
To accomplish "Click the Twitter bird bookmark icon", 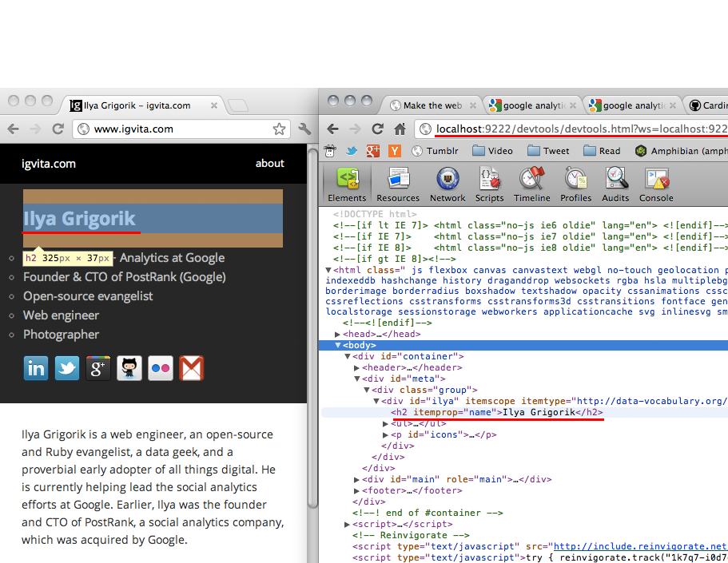I will (x=352, y=151).
